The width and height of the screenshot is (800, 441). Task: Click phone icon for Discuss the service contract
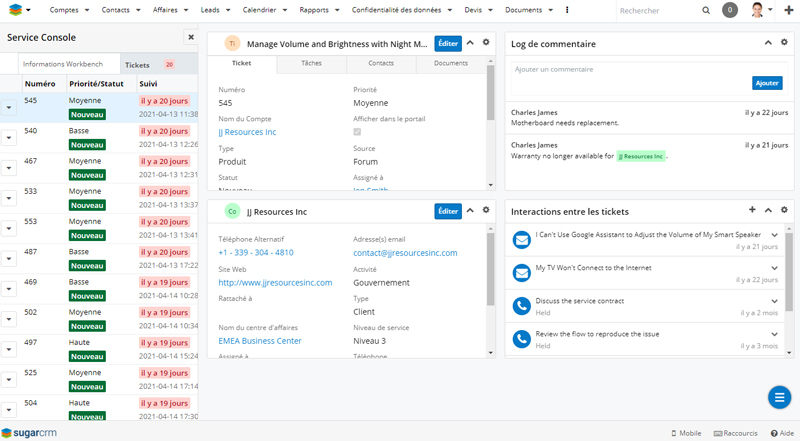pos(521,306)
